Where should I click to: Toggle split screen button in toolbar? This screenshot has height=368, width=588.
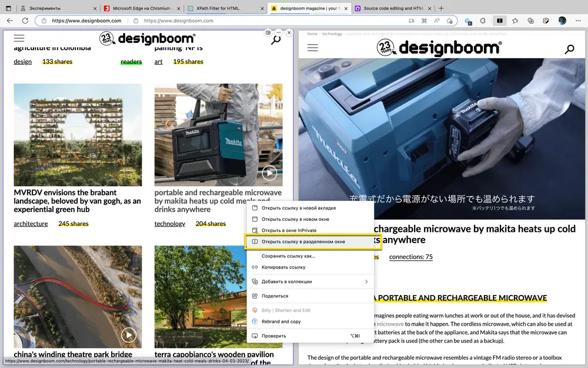click(x=499, y=21)
